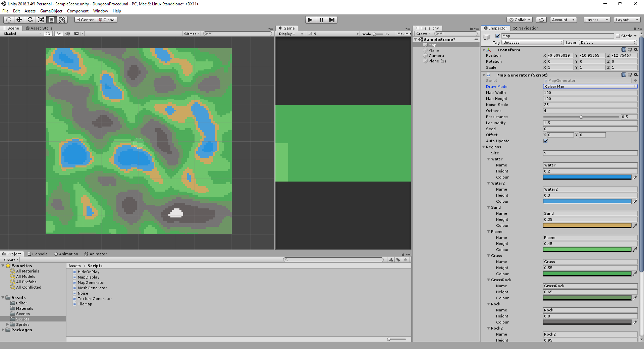
Task: Select the Rotate tool
Action: tap(30, 20)
